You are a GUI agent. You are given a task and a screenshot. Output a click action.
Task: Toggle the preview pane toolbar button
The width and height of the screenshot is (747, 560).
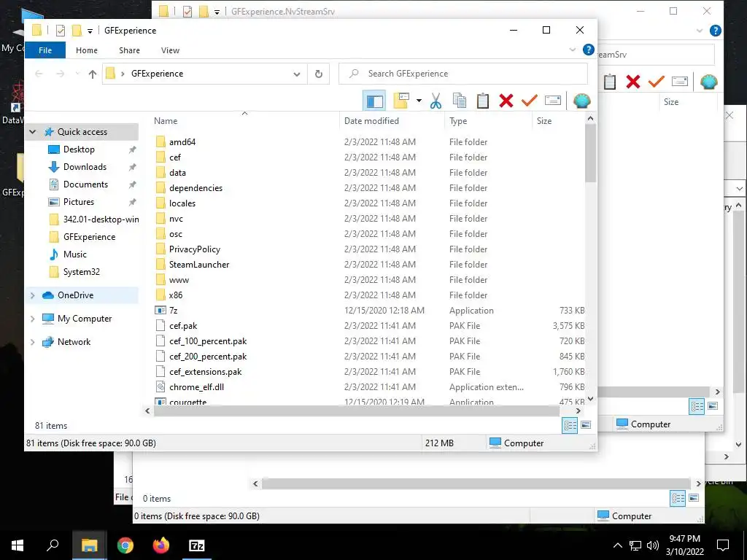point(374,101)
